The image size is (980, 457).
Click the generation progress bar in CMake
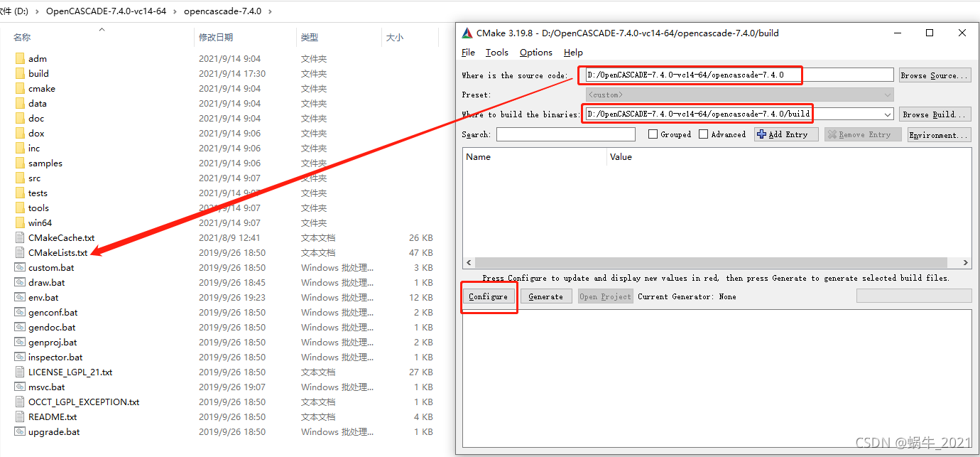point(914,296)
